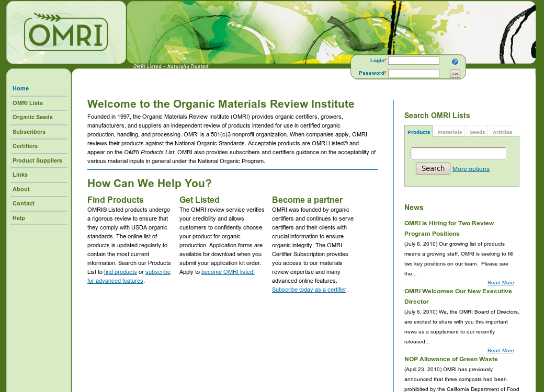The height and width of the screenshot is (392, 544).
Task: Follow the find products link
Action: coord(120,272)
